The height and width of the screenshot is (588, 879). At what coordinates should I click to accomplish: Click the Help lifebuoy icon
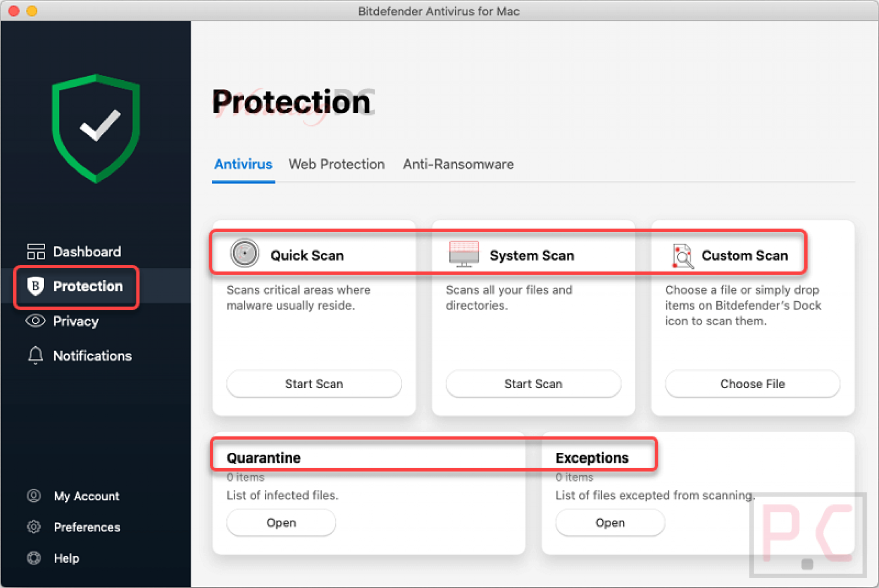(x=34, y=558)
